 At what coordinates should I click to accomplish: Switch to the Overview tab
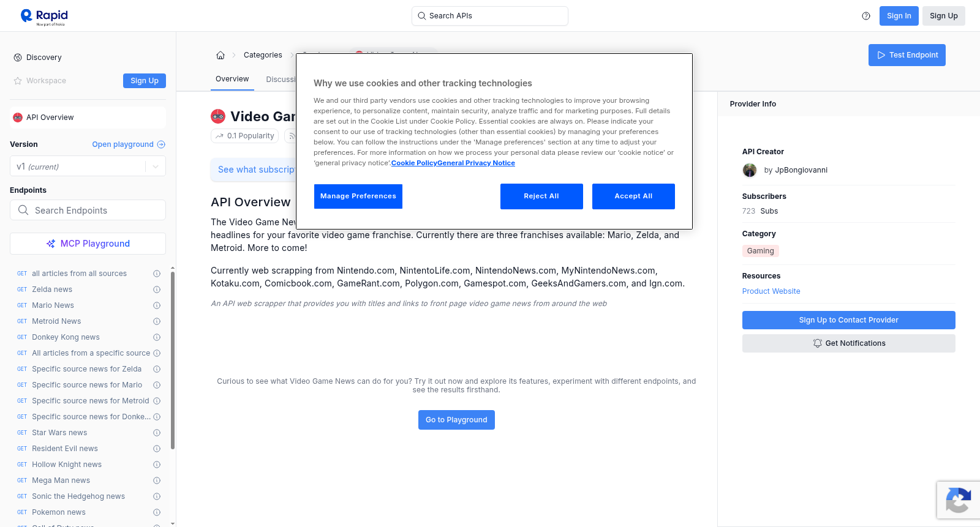[232, 79]
